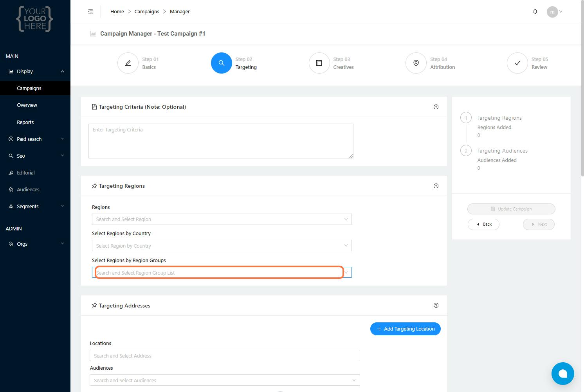584x392 pixels.
Task: Open the Search and Select Region dropdown
Action: [222, 219]
